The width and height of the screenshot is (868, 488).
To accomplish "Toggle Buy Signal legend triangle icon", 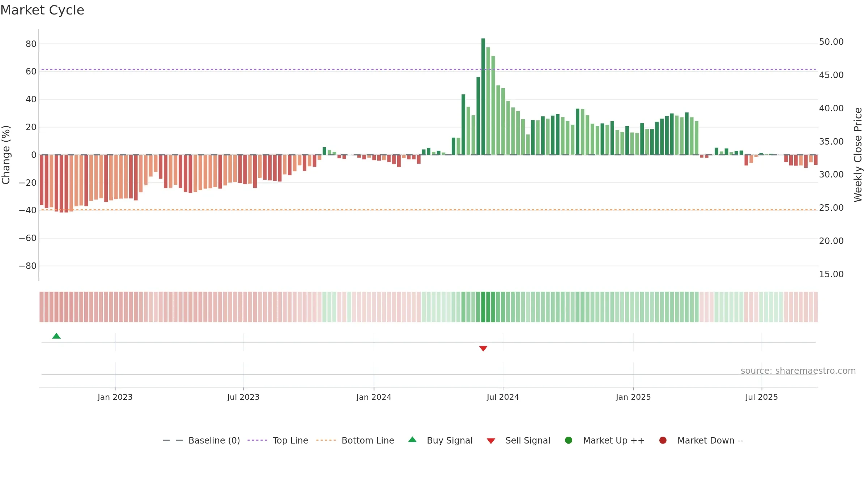I will [412, 440].
